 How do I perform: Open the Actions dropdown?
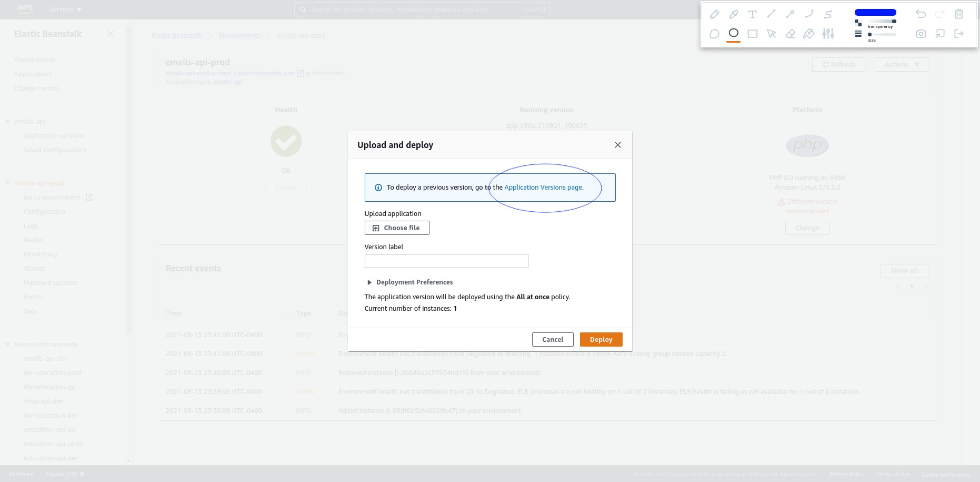tap(901, 64)
